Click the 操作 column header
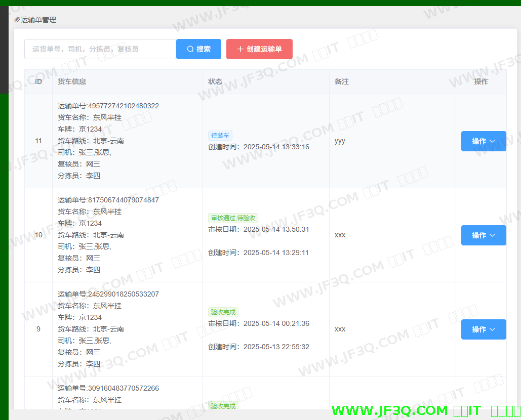 [x=481, y=81]
